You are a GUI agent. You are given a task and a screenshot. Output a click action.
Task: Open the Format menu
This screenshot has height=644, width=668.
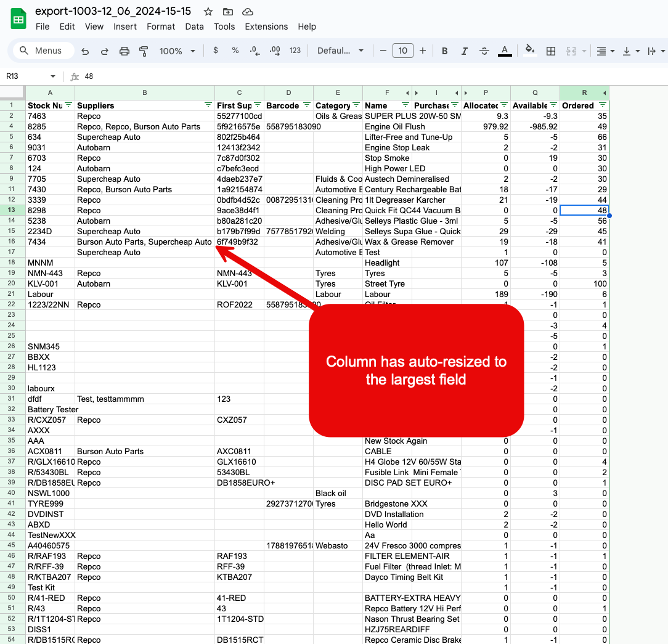[161, 27]
